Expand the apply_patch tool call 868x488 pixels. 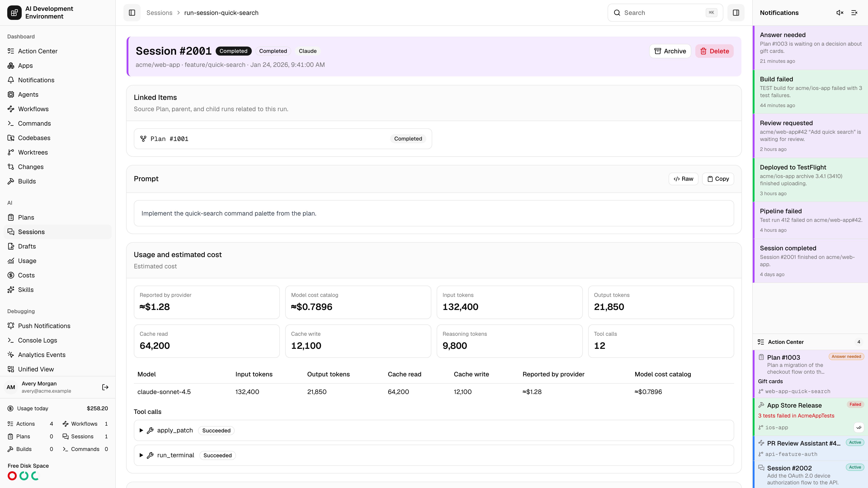(x=434, y=430)
